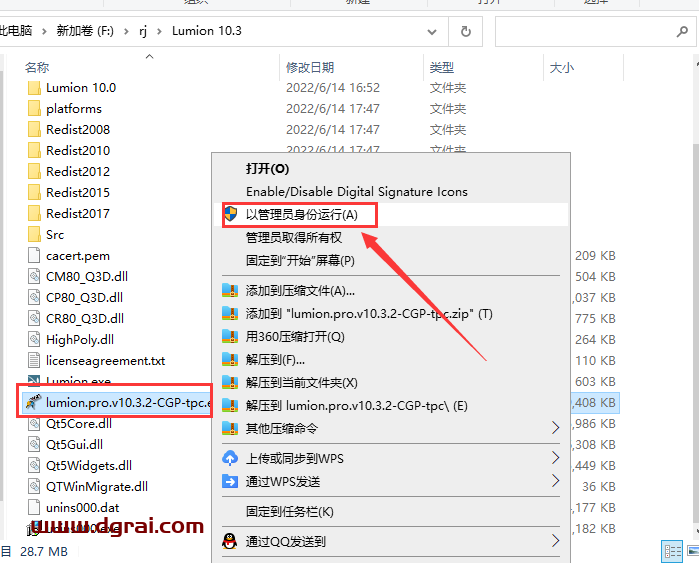Click the licenseagreement.txt file icon
Image resolution: width=699 pixels, height=563 pixels.
34,360
